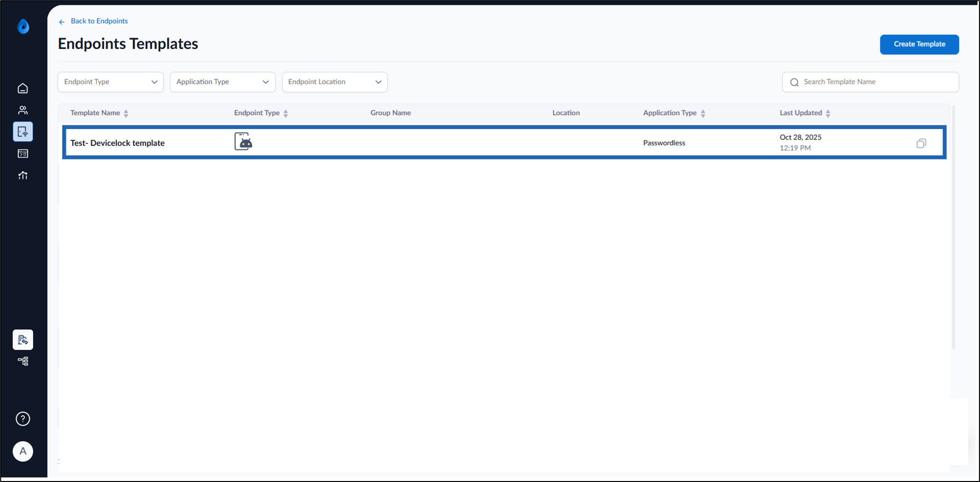Click the Group Name column header
Screen dimensions: 980x482
[x=390, y=113]
